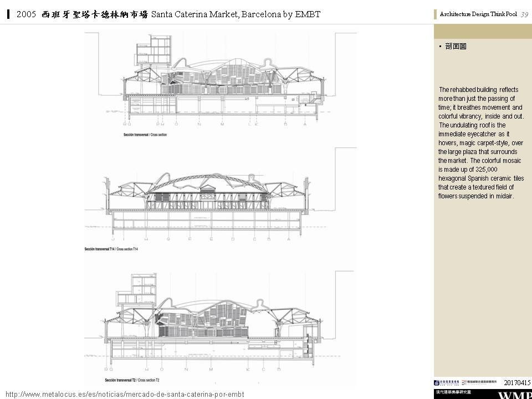Click the 剖面圖 bullet heading
532x399 pixels.
pyautogui.click(x=456, y=47)
